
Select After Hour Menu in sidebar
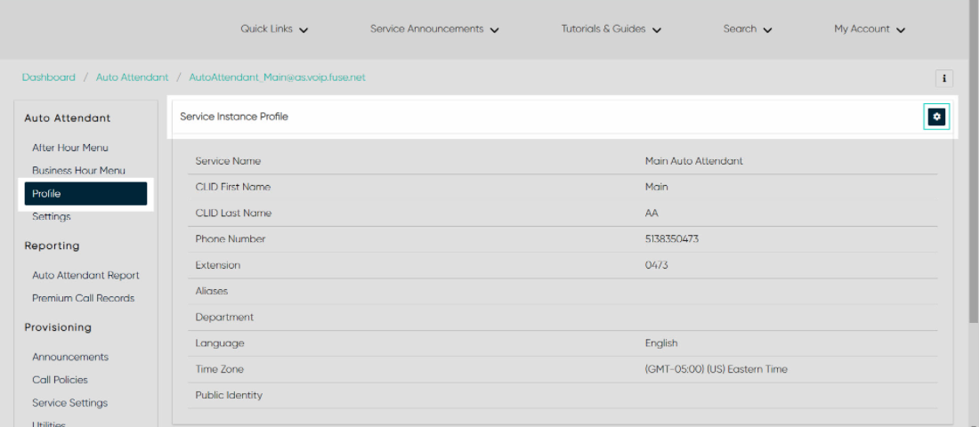pyautogui.click(x=70, y=148)
